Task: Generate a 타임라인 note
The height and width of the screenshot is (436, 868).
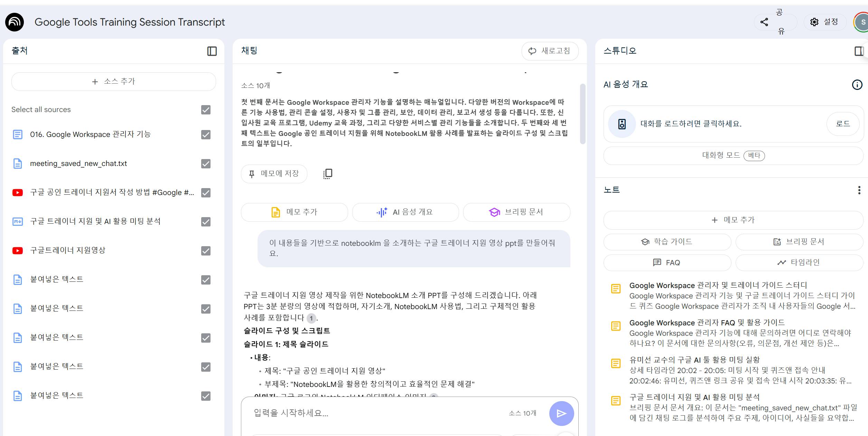Action: 799,262
